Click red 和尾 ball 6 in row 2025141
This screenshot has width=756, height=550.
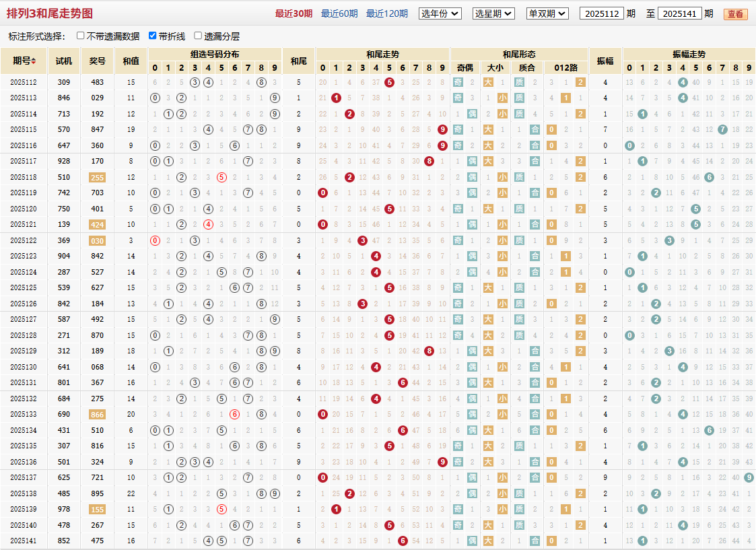pyautogui.click(x=403, y=541)
